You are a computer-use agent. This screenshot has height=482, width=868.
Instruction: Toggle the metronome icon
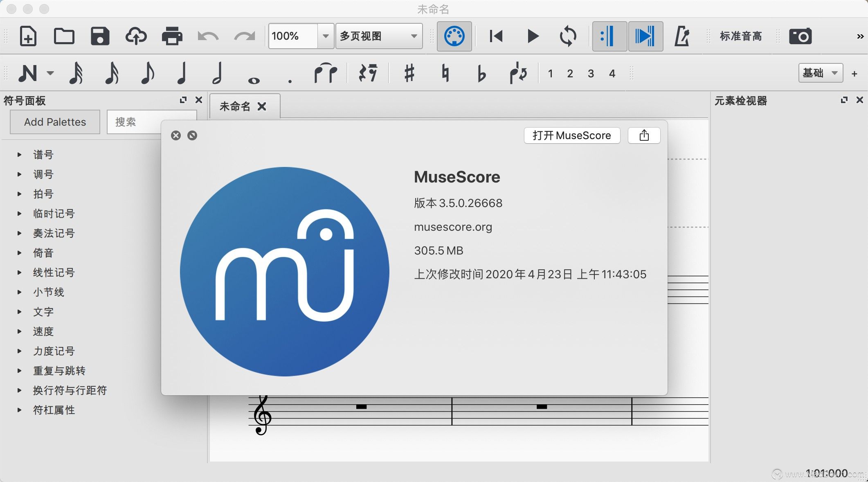click(681, 36)
